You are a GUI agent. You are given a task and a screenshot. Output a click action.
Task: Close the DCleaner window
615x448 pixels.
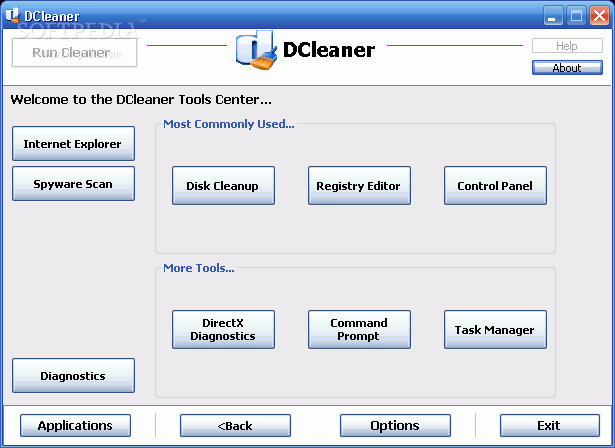pyautogui.click(x=599, y=16)
